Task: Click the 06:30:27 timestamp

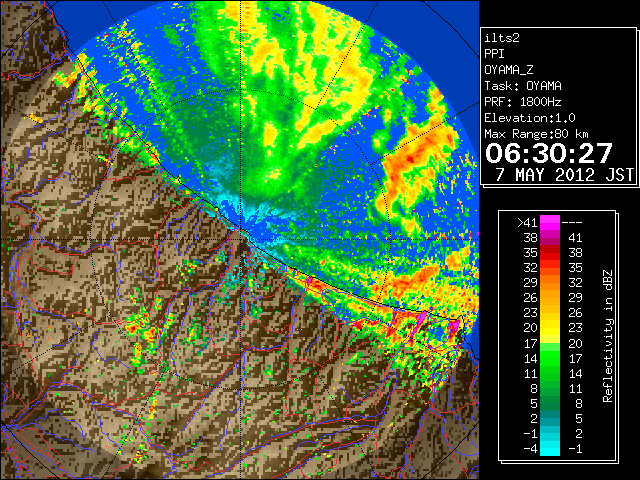Action: tap(549, 153)
